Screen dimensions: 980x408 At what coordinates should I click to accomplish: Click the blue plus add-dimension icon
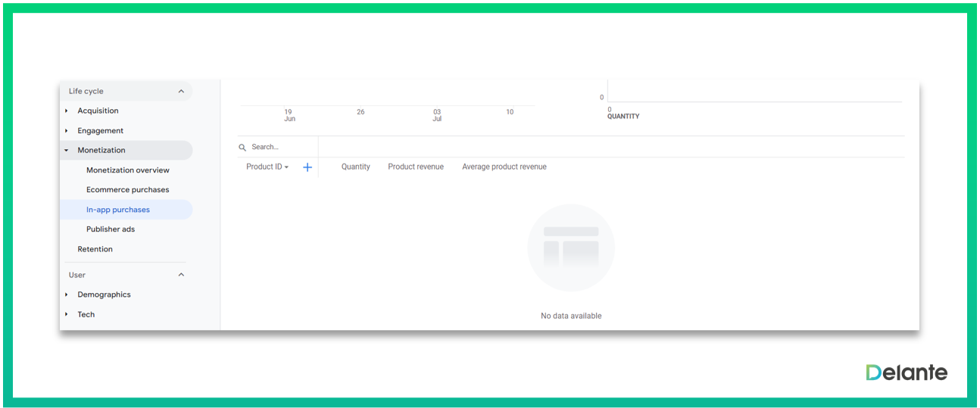(x=307, y=167)
